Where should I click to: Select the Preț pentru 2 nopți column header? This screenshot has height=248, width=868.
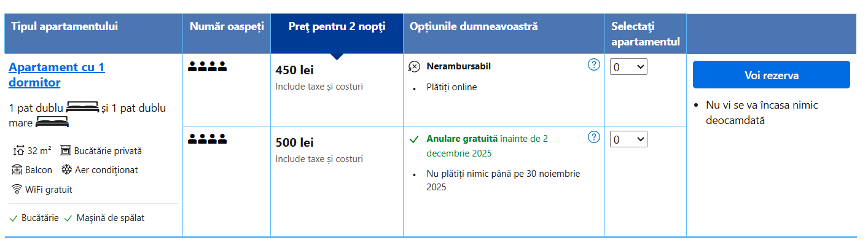click(x=337, y=26)
